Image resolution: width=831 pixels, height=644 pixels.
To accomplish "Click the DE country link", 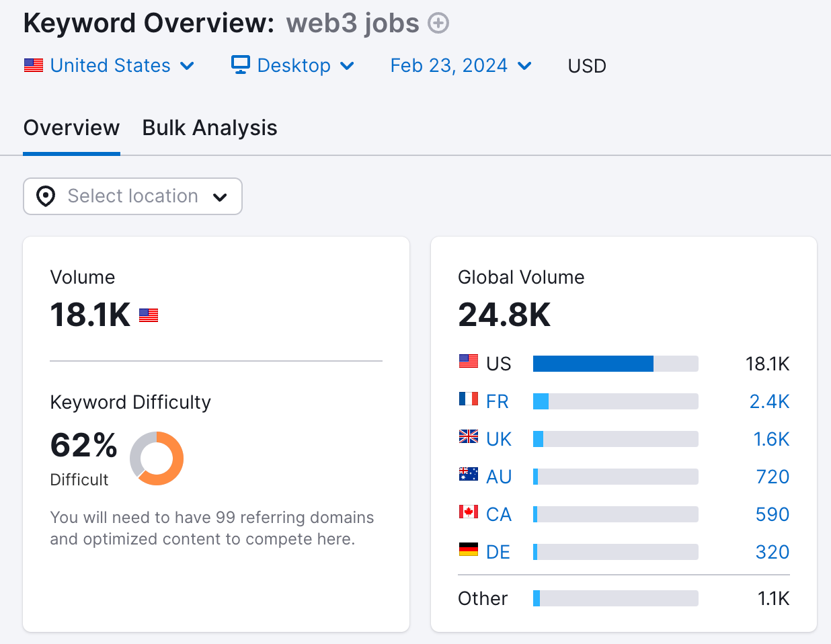I will pos(498,552).
